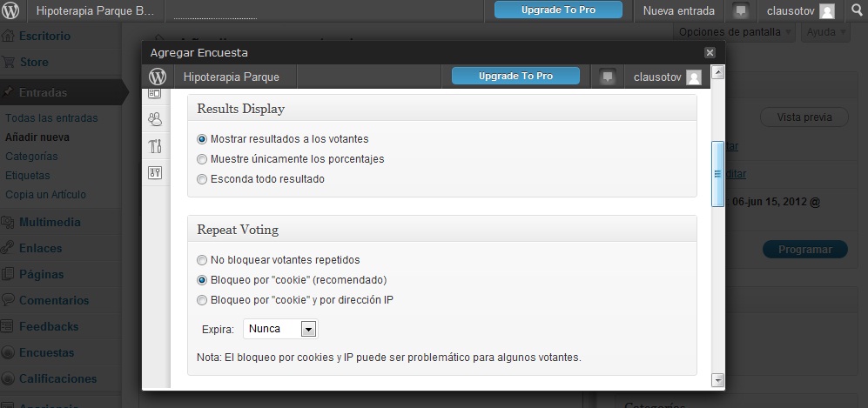
Task: Select "Esconda todo resultado" radio button
Action: [x=202, y=179]
